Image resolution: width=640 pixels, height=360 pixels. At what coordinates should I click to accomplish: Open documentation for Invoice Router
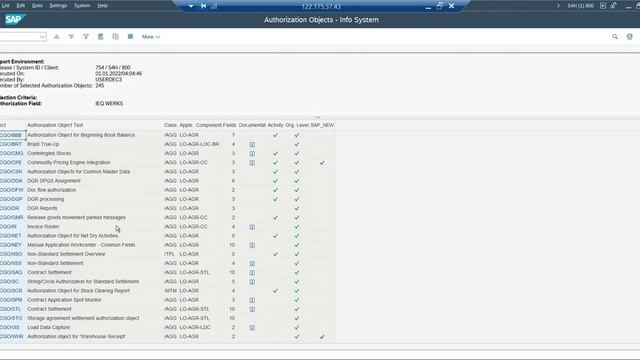[252, 227]
